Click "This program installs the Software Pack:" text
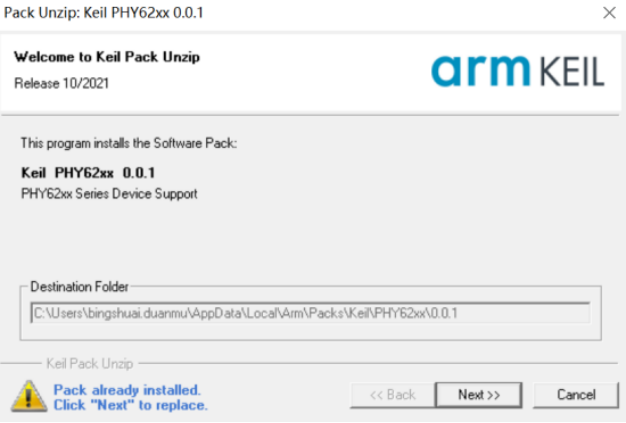 [x=129, y=143]
